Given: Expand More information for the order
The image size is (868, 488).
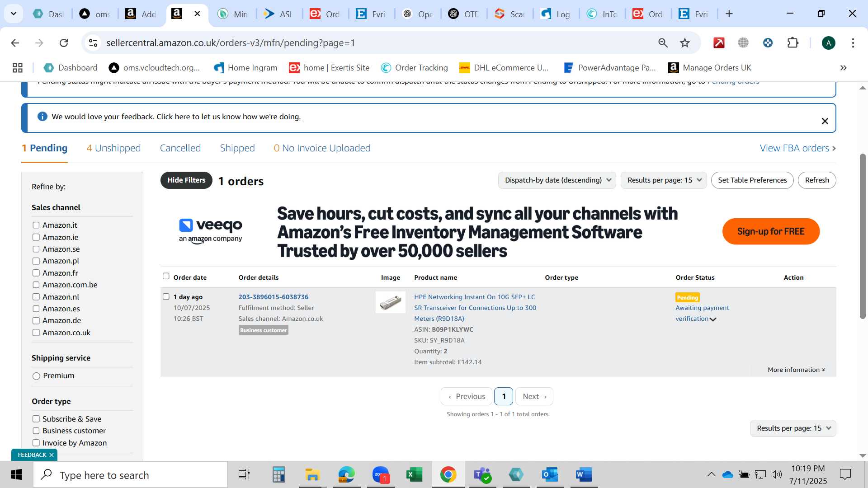Looking at the screenshot, I should tap(796, 370).
